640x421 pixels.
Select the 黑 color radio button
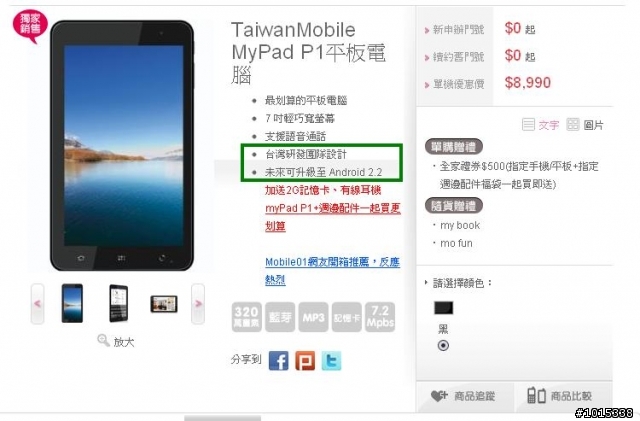(443, 345)
